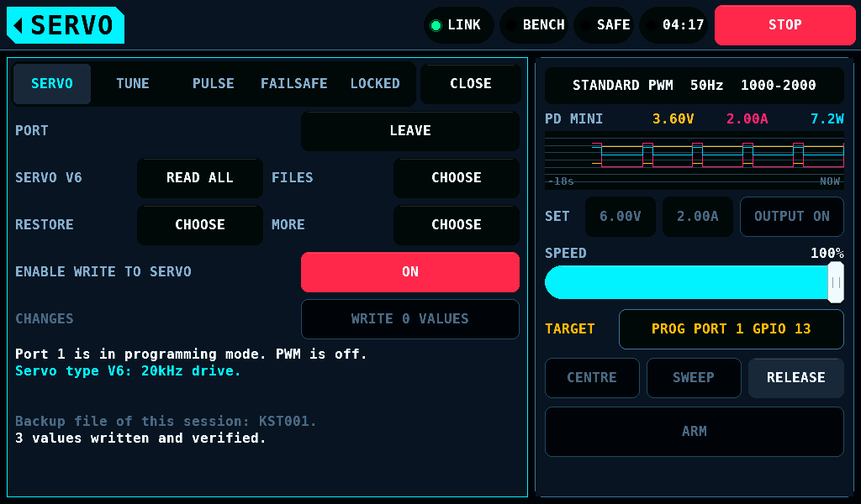This screenshot has height=504, width=861.
Task: Select the BENCH status pill
Action: tap(534, 25)
